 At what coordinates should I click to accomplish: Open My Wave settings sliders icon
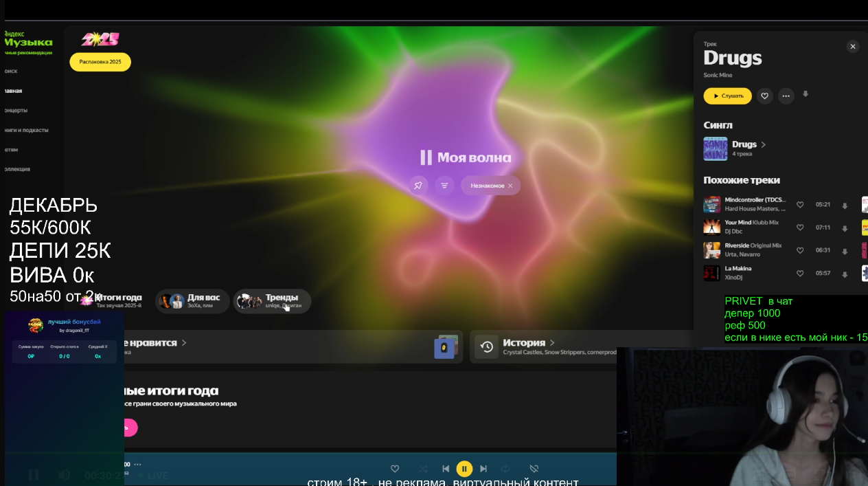pyautogui.click(x=444, y=186)
